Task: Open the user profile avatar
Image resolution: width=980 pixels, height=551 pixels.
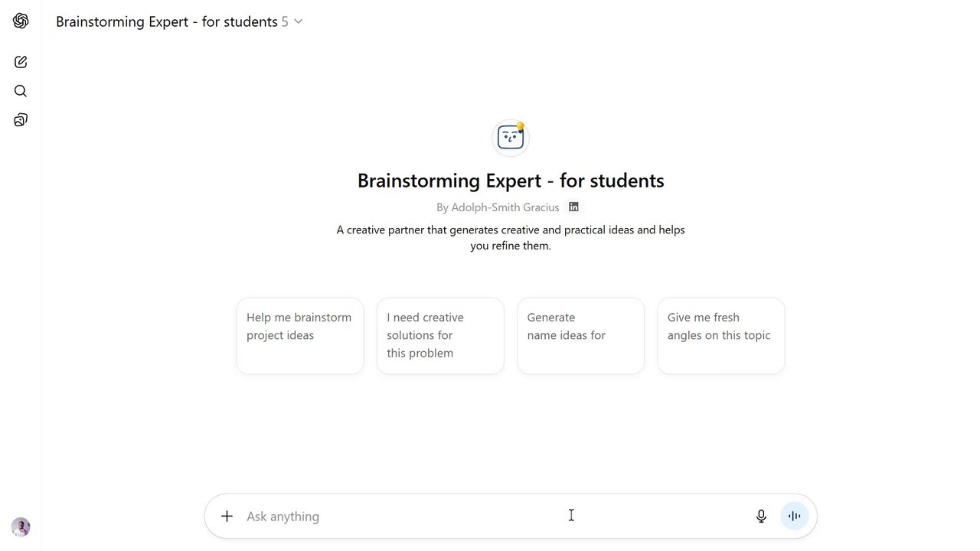Action: [x=21, y=527]
